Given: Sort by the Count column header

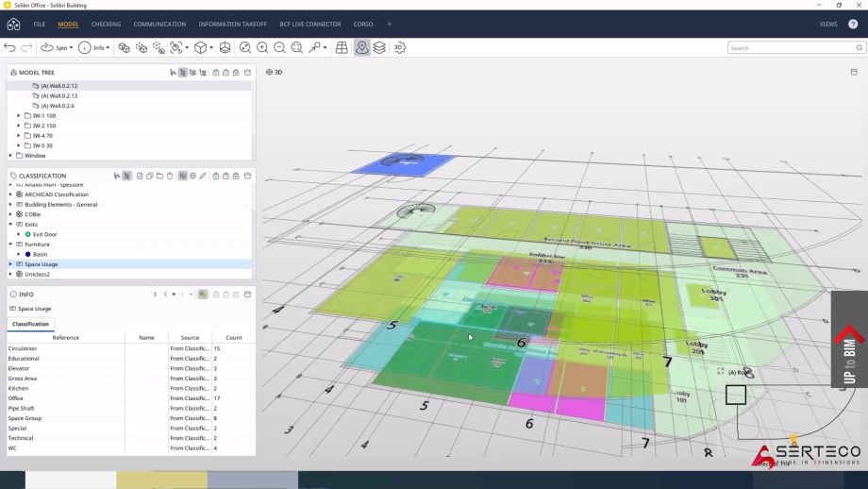Looking at the screenshot, I should coord(234,338).
